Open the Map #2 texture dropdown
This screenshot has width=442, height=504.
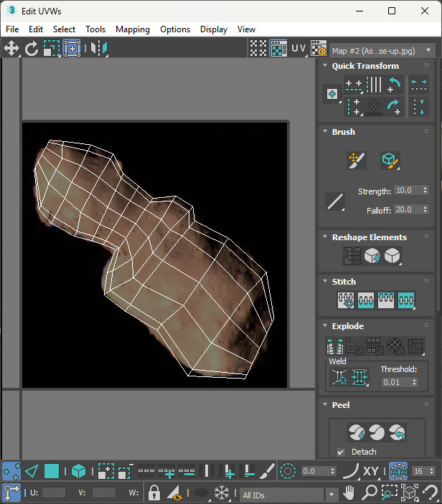[x=382, y=51]
